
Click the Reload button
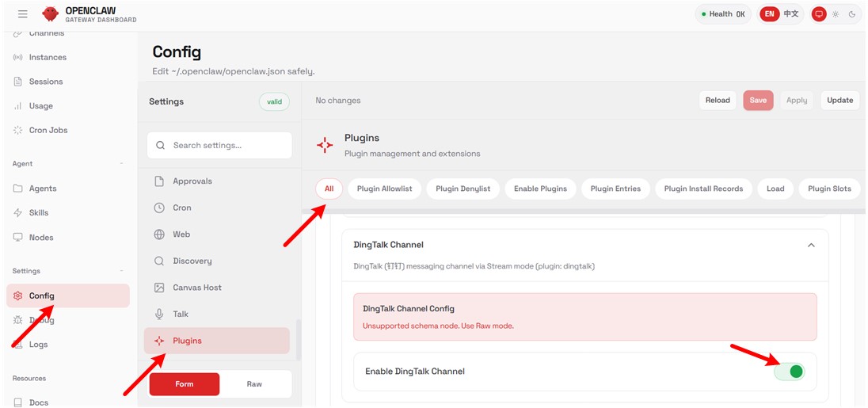coord(718,101)
